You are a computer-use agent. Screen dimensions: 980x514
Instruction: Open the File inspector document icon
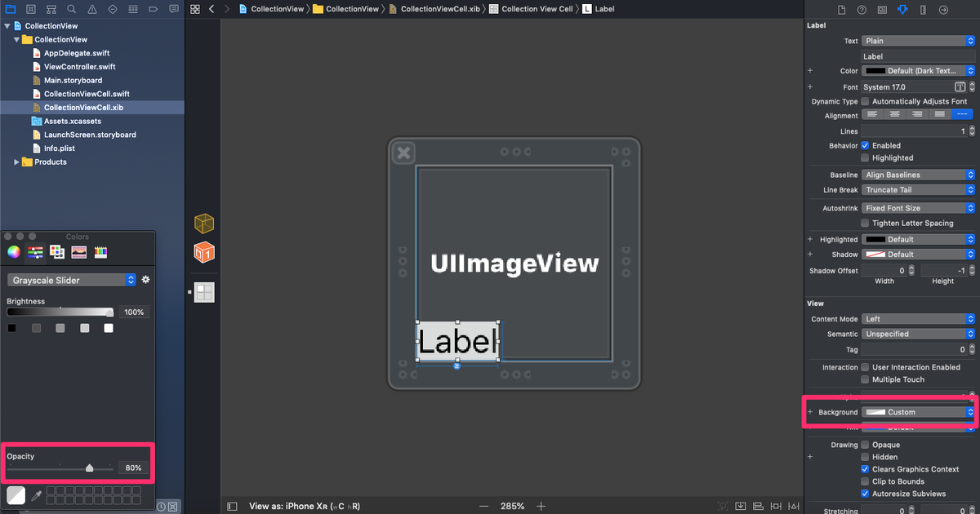[843, 8]
